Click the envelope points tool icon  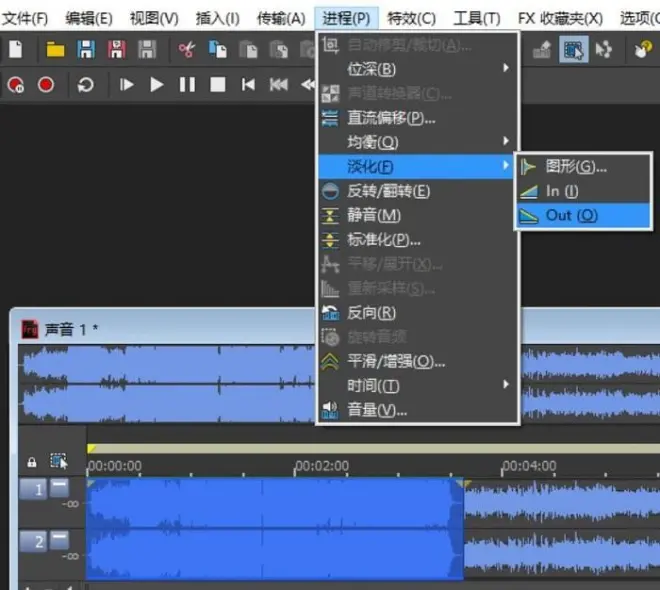point(604,50)
